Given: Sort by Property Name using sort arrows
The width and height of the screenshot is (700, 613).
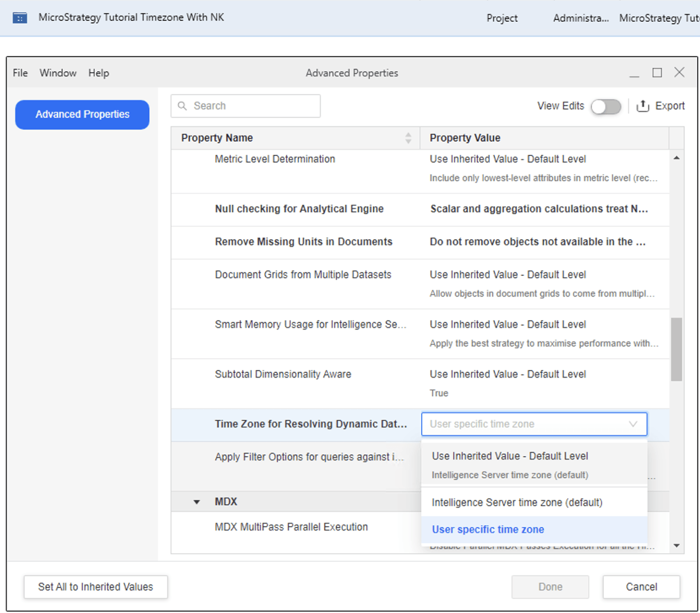Looking at the screenshot, I should pos(408,138).
